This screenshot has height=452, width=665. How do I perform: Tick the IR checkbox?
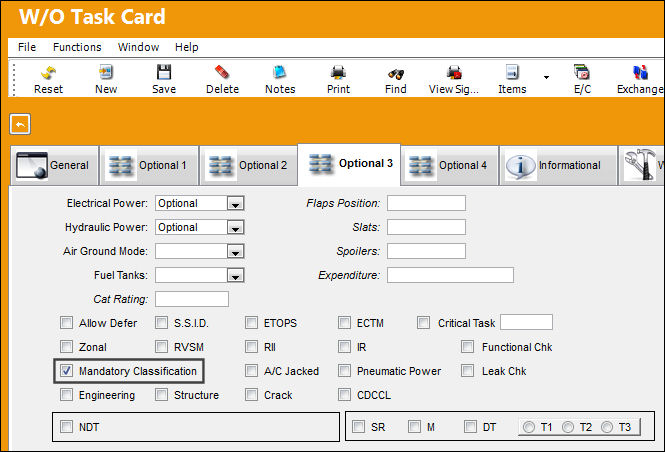[x=344, y=347]
